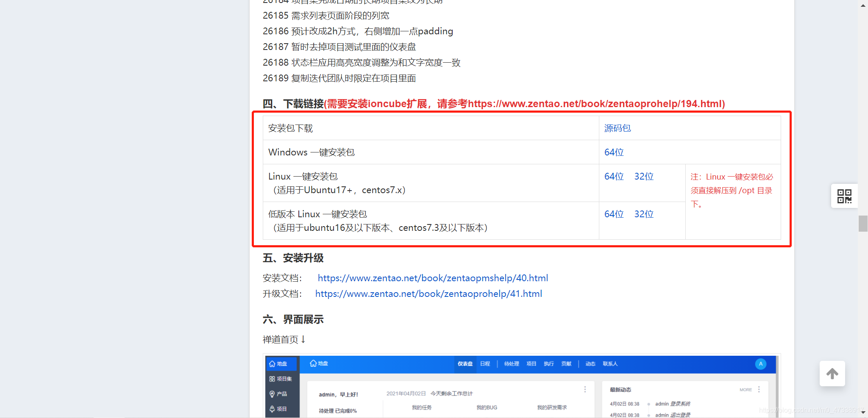Expand 最新动态 using the MORE link

tap(745, 389)
